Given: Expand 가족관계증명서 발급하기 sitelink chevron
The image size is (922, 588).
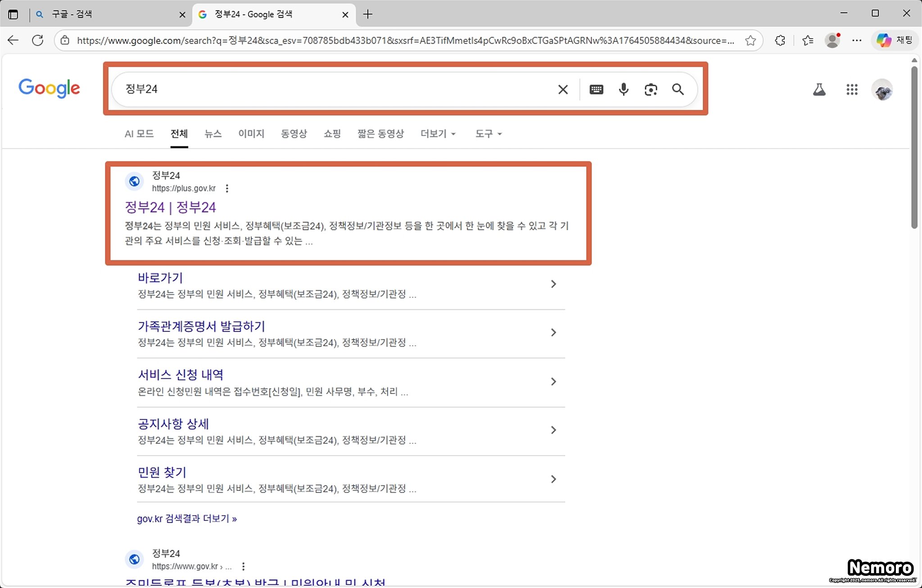Looking at the screenshot, I should 553,333.
